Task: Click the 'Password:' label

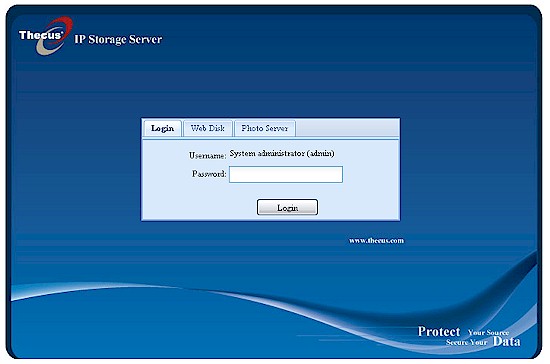Action: pyautogui.click(x=209, y=174)
